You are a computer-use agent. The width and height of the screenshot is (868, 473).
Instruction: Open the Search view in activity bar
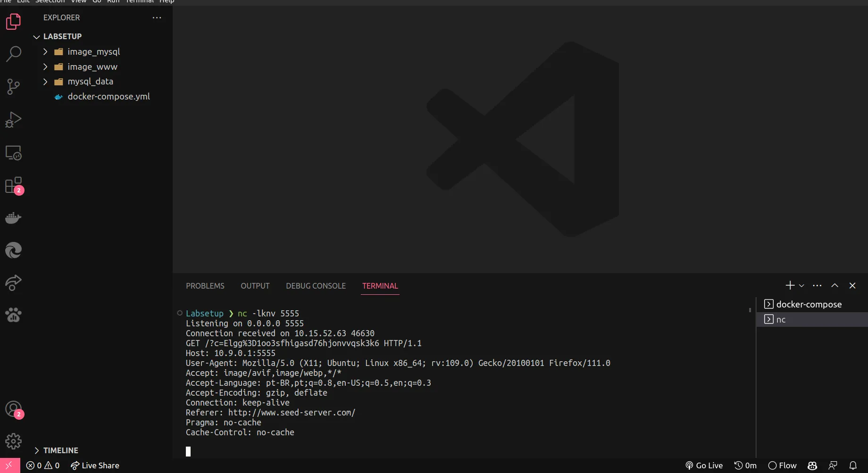pos(13,54)
